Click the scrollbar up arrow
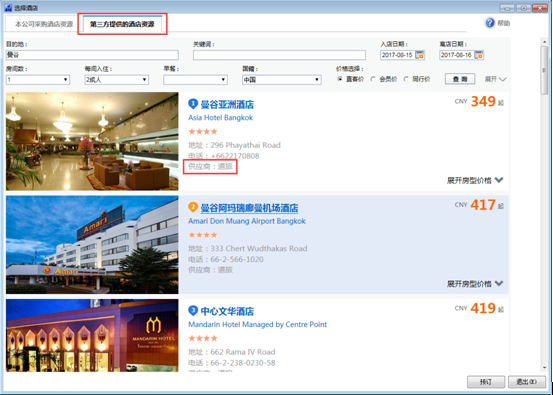Image resolution: width=553 pixels, height=395 pixels. [544, 42]
